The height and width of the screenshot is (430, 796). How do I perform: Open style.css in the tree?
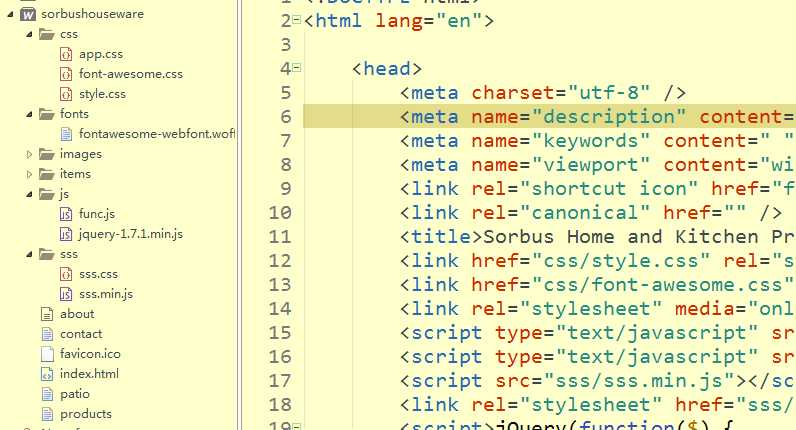(x=103, y=94)
